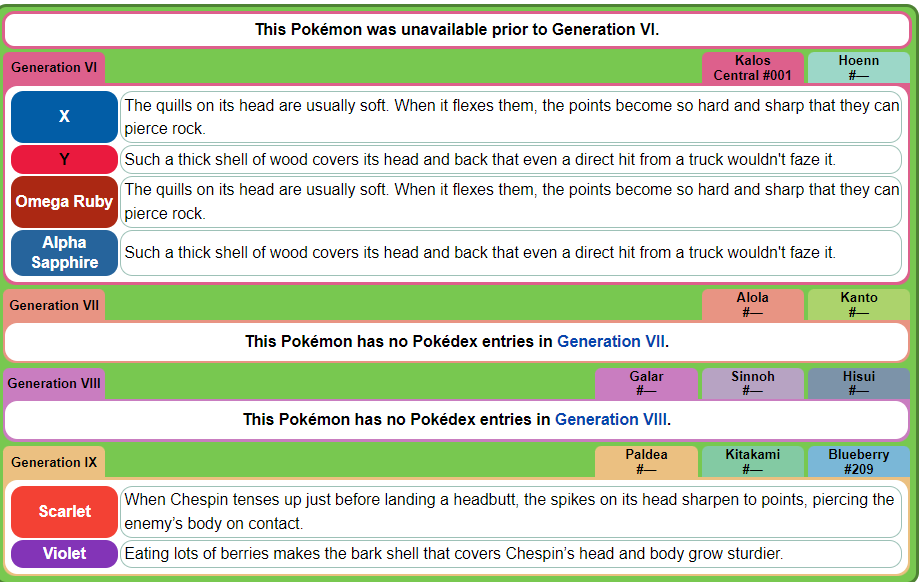Open the Violet game label
The height and width of the screenshot is (582, 920).
[x=65, y=554]
